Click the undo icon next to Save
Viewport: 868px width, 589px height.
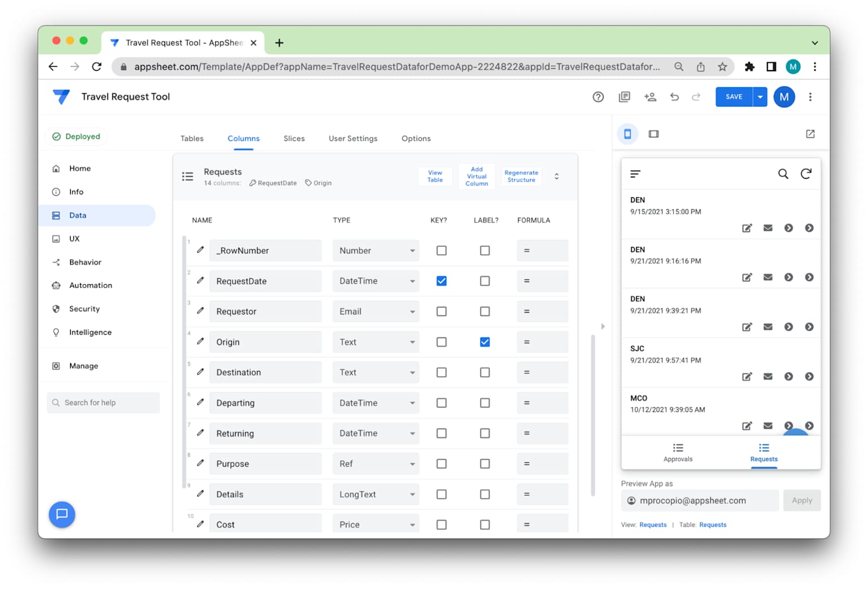(x=674, y=97)
